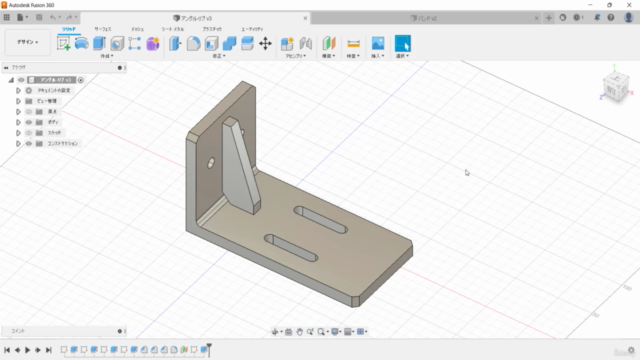Click the activate radio button on root component

point(81,80)
